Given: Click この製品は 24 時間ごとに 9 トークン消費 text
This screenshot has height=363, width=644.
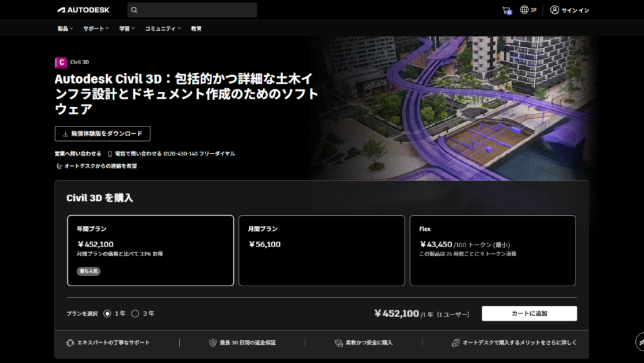Looking at the screenshot, I should pyautogui.click(x=468, y=254).
